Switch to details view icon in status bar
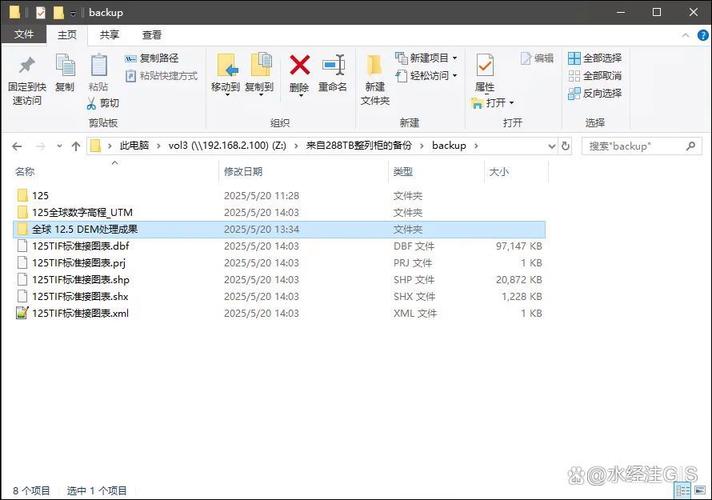Image resolution: width=712 pixels, height=500 pixels. 682,490
